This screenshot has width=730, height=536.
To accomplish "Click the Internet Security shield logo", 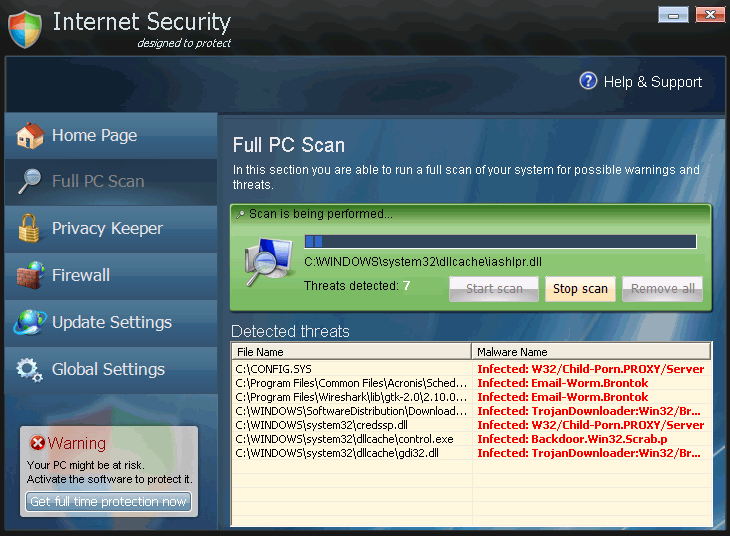I will pos(25,29).
